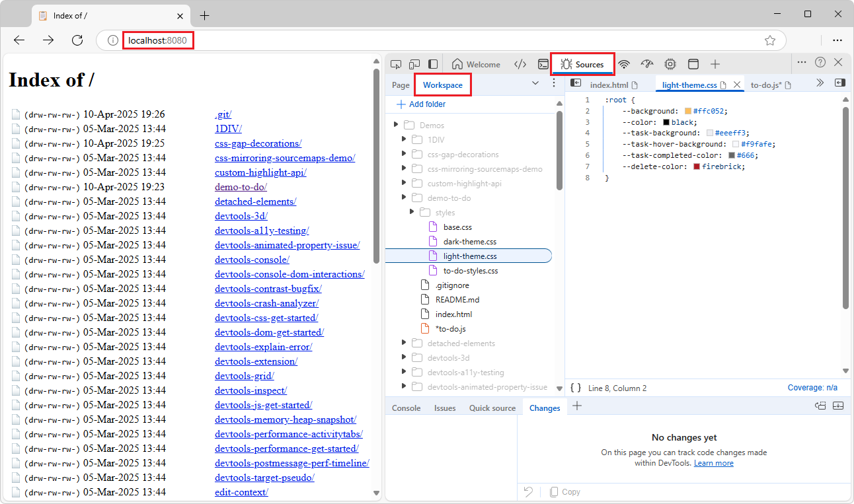Screen dimensions: 854x504
Task: Change the DevTools dock side
Action: coord(433,64)
